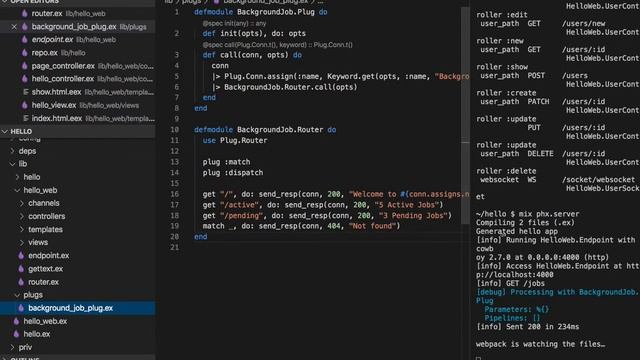The height and width of the screenshot is (360, 640).
Task: Expand the priv folder
Action: click(12, 347)
